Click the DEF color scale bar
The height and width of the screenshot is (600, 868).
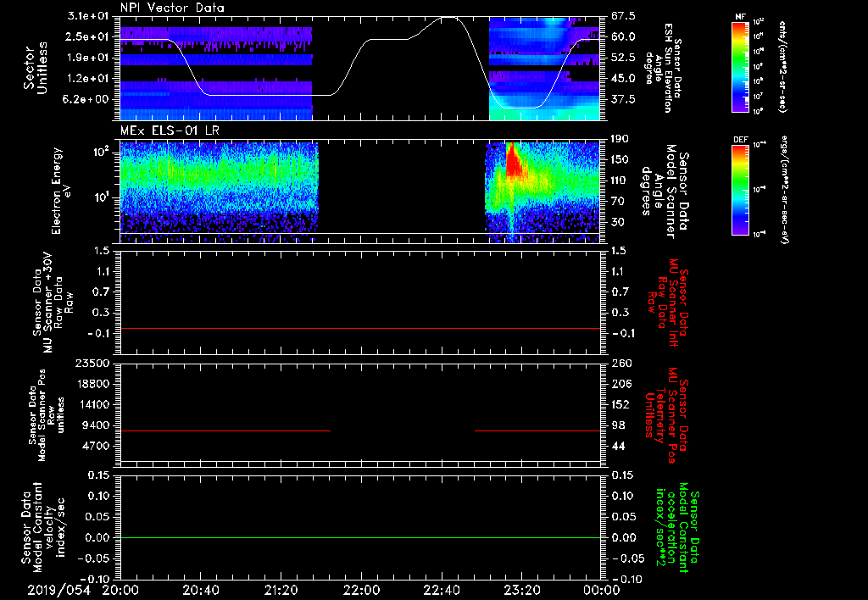pyautogui.click(x=740, y=190)
